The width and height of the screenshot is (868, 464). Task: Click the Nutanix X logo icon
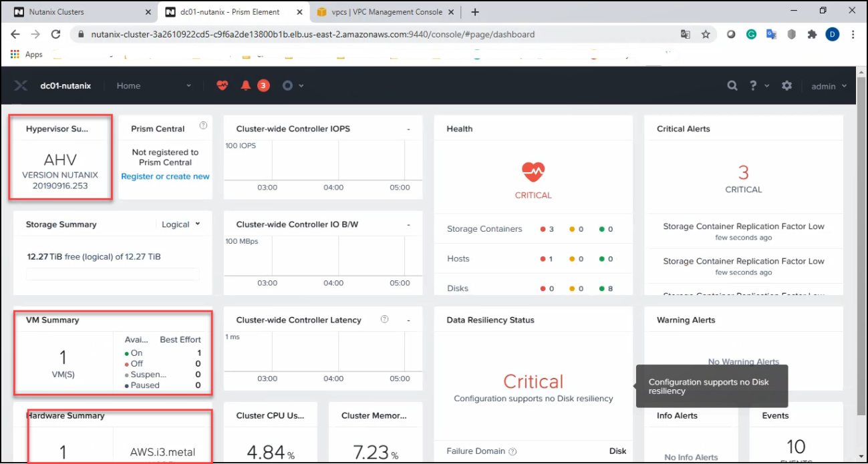pyautogui.click(x=21, y=85)
